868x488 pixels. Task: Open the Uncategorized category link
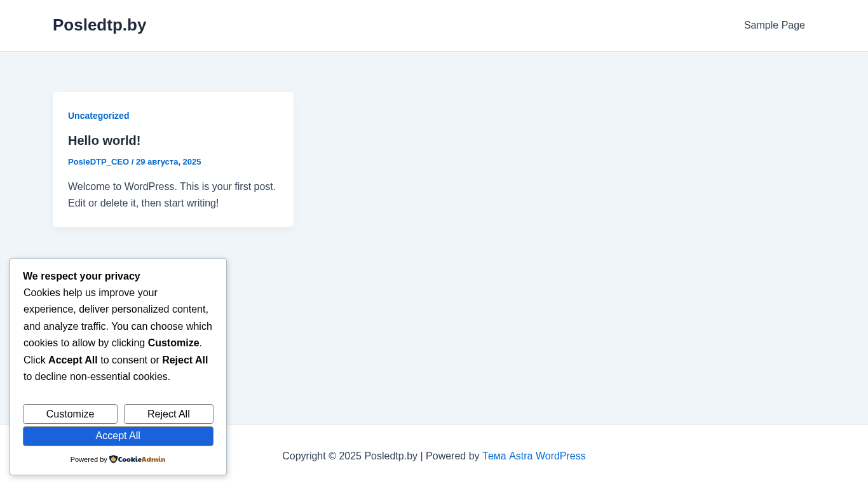tap(98, 116)
